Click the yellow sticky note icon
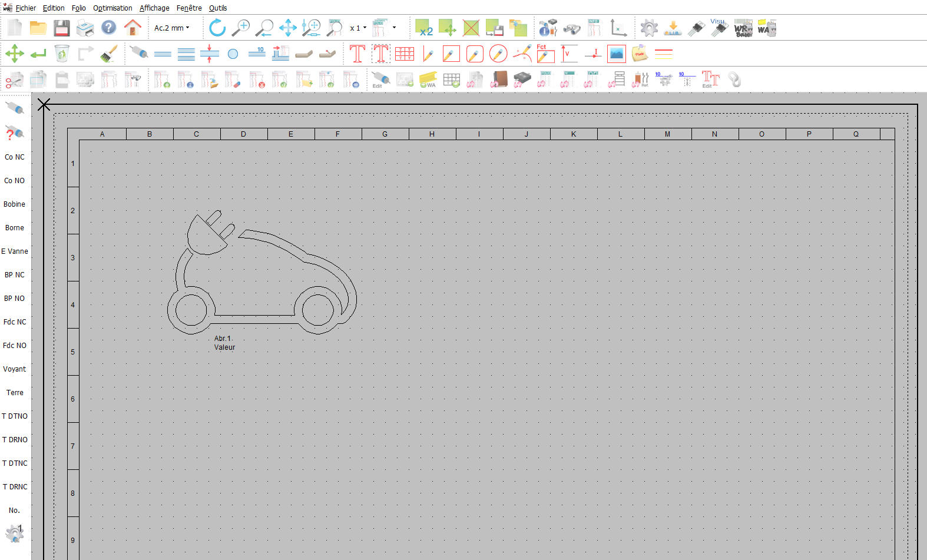Screen dimensions: 927x560 pyautogui.click(x=640, y=54)
